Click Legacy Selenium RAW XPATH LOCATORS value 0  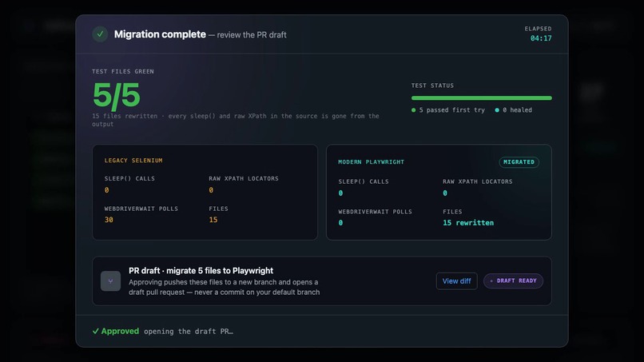(211, 190)
